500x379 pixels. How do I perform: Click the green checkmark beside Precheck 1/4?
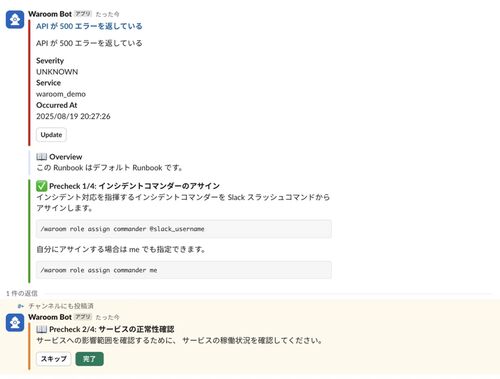click(41, 186)
